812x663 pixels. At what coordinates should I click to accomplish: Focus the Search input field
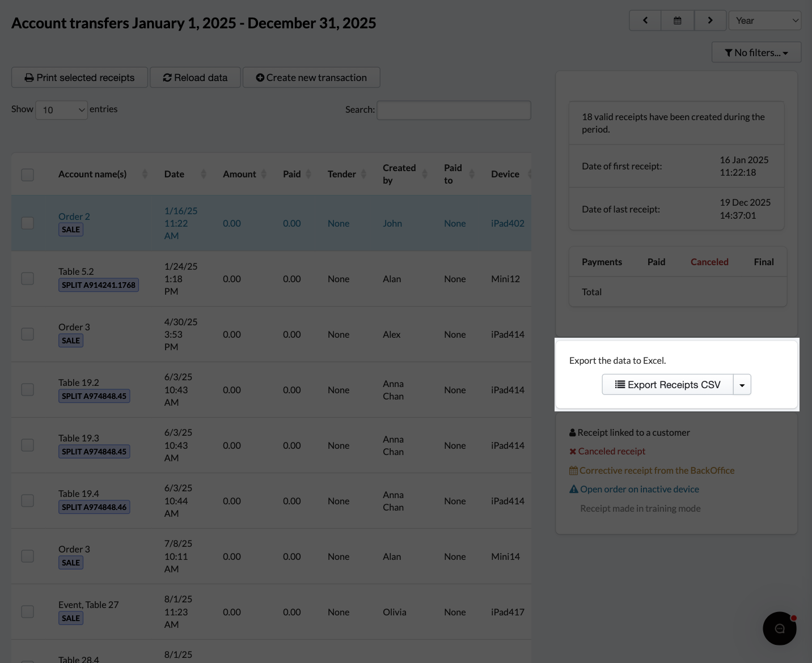coord(454,110)
